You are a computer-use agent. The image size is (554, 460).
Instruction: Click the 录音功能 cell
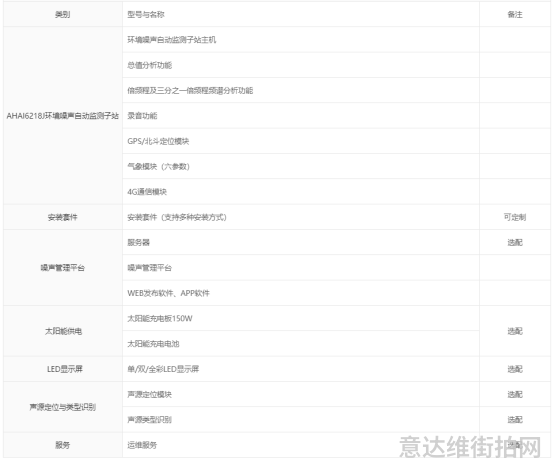click(301, 116)
